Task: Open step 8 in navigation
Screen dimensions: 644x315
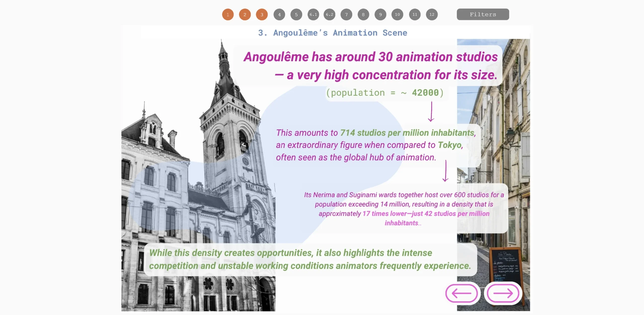Action: [x=363, y=15]
